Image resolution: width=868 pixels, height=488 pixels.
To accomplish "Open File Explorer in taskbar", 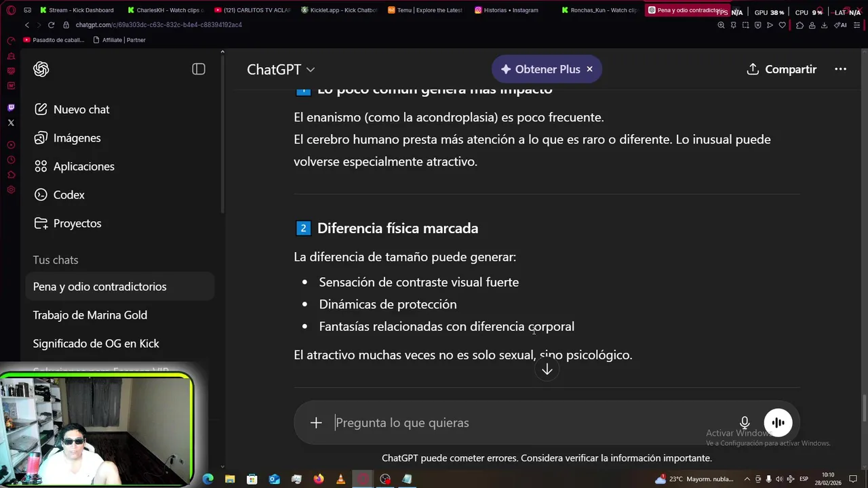I will [x=230, y=479].
